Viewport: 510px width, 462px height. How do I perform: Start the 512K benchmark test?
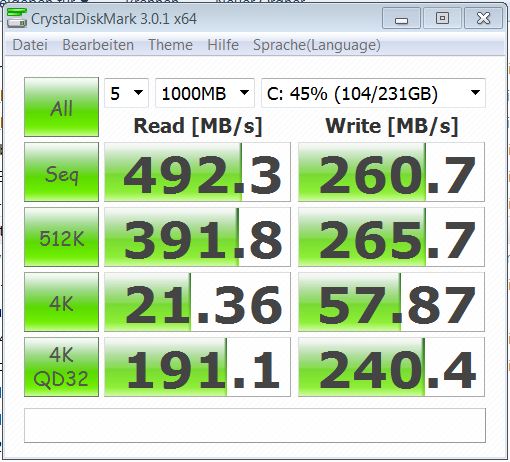61,237
